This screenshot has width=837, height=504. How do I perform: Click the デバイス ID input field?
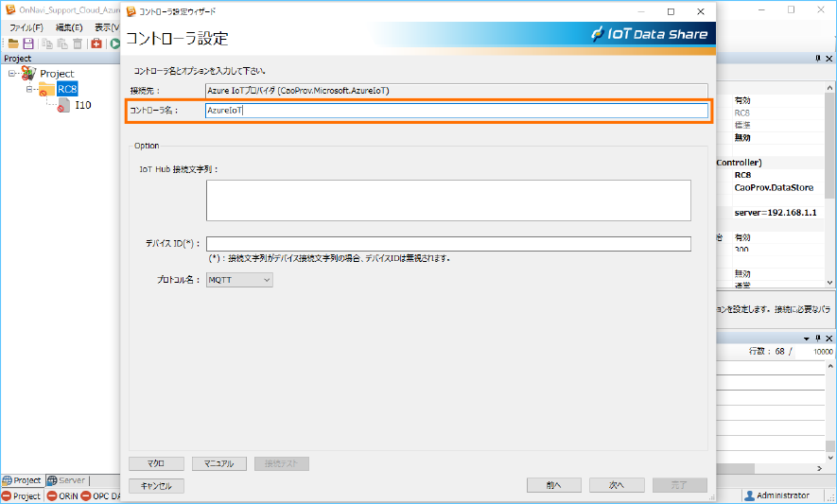[448, 244]
